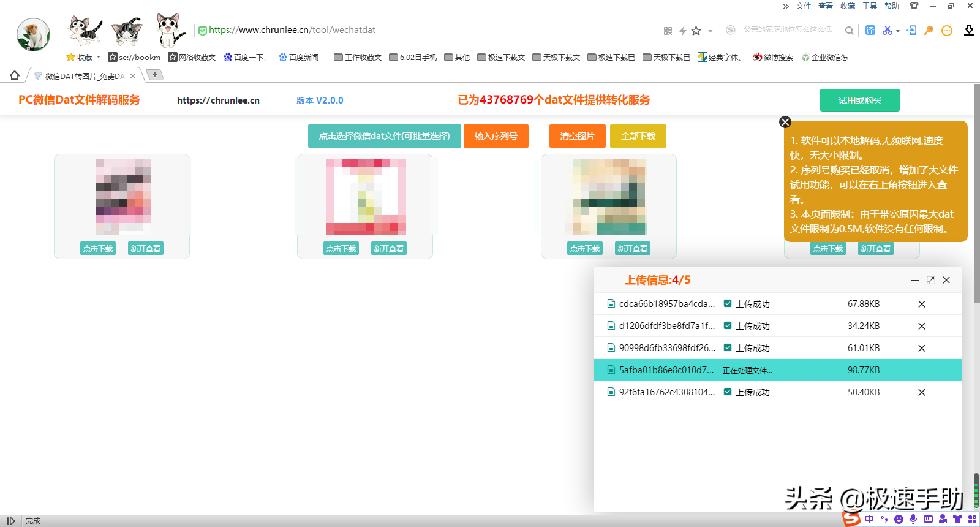The image size is (980, 527).
Task: Expand the double-arrow overflow menu
Action: [786, 6]
